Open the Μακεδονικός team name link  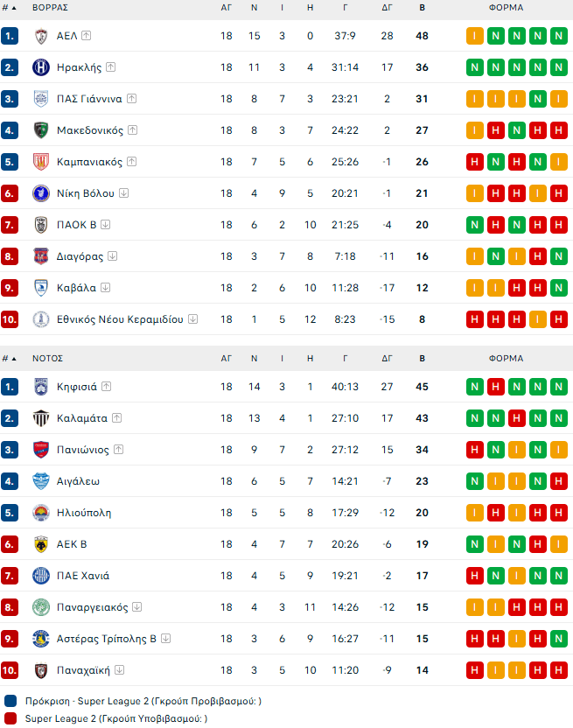point(89,130)
